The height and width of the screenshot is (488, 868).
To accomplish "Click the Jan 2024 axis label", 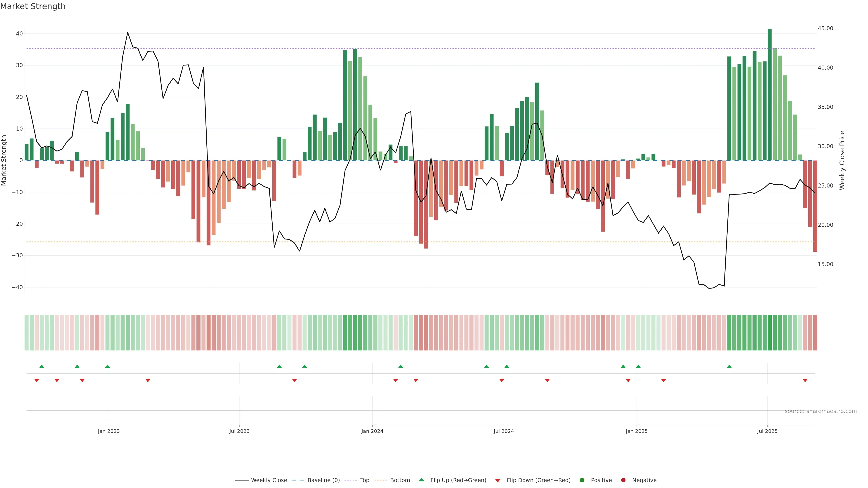I will coord(372,431).
